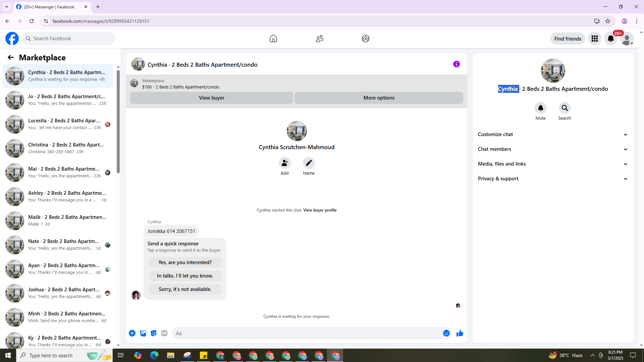This screenshot has height=362, width=644.
Task: Send "Sorry, it's not available." response
Action: pos(185,289)
